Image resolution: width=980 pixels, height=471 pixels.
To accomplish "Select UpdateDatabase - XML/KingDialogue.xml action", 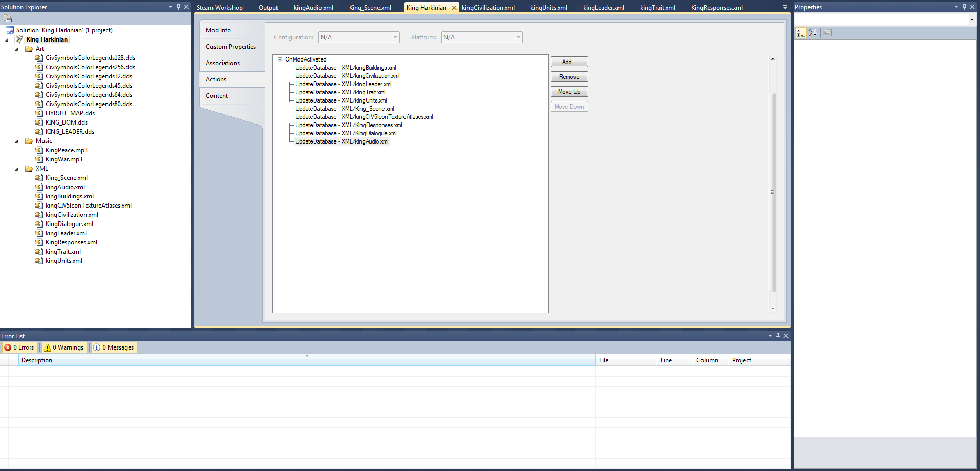I will pyautogui.click(x=346, y=133).
